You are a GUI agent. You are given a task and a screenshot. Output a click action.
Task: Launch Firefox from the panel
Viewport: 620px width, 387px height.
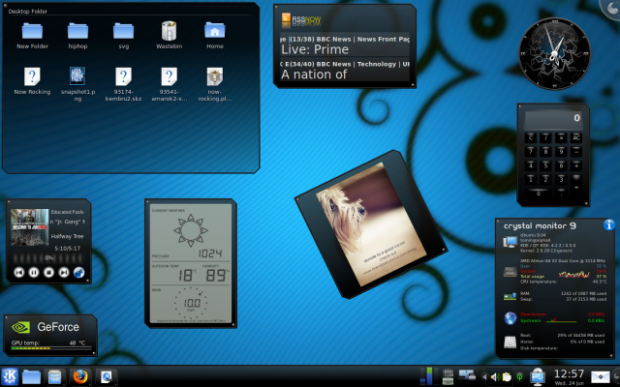[80, 377]
